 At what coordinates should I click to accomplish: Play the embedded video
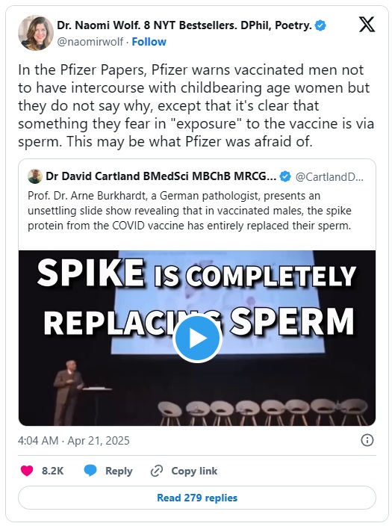point(197,338)
